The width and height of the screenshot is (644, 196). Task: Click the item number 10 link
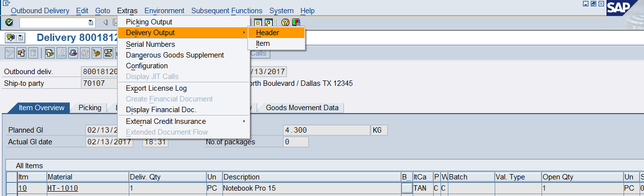(22, 188)
